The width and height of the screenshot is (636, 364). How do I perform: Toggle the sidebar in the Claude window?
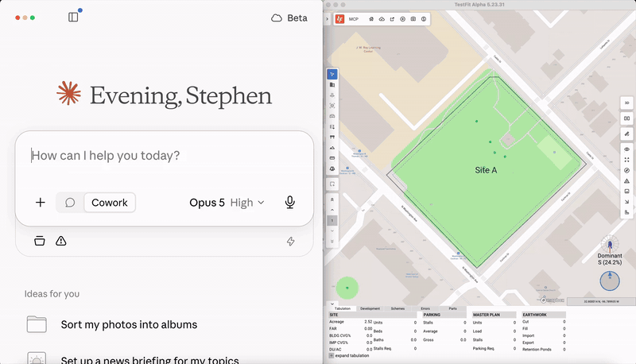click(73, 17)
